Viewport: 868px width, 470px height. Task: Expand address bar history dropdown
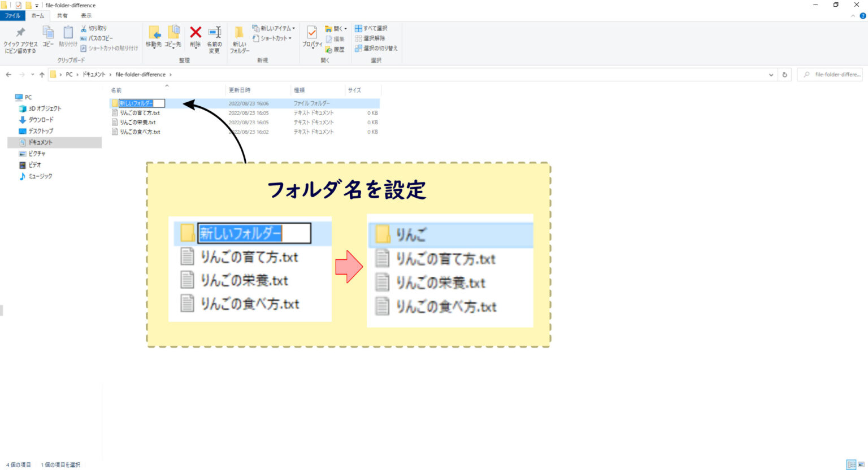click(x=771, y=75)
